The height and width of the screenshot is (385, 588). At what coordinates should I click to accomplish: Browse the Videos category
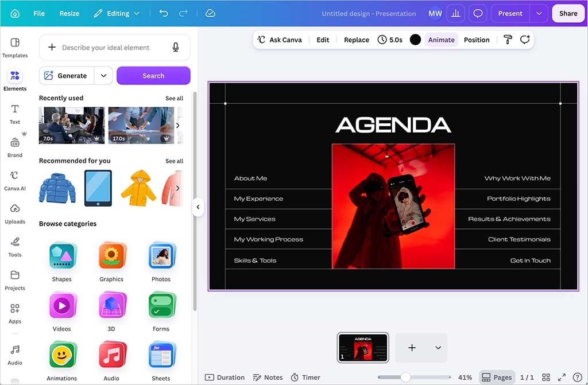pyautogui.click(x=62, y=312)
